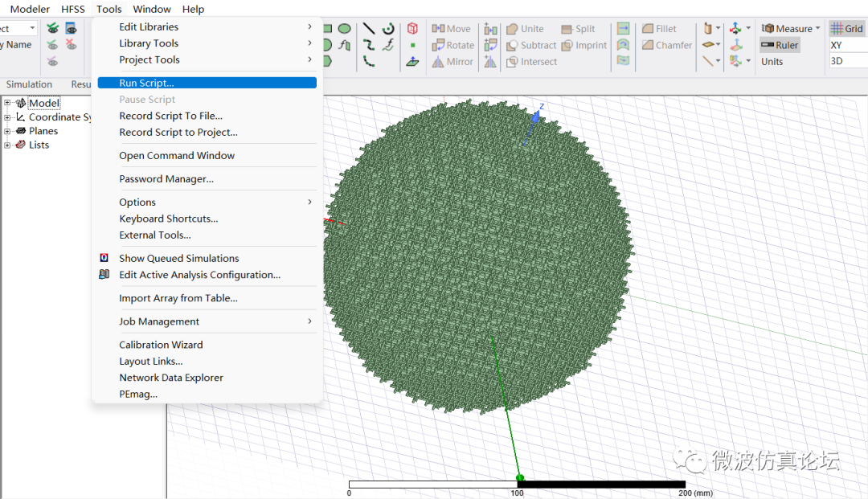Select the Draw spline curve tool
This screenshot has width=868, height=499.
(369, 45)
